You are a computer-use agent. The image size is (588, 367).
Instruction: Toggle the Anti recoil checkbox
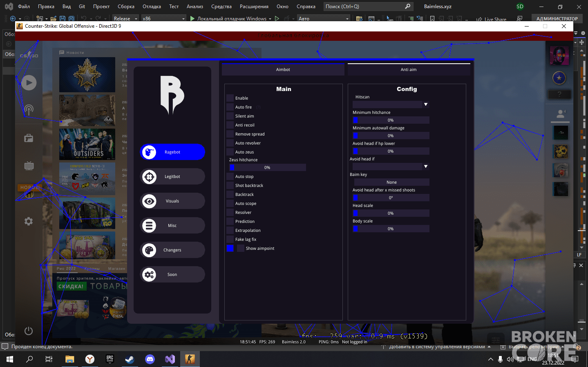[x=230, y=125]
